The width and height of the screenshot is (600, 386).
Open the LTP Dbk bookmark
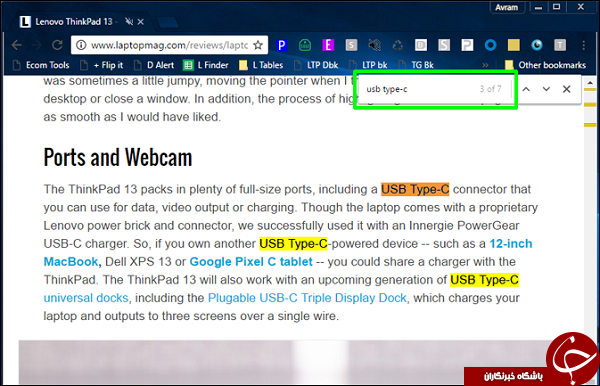[316, 65]
